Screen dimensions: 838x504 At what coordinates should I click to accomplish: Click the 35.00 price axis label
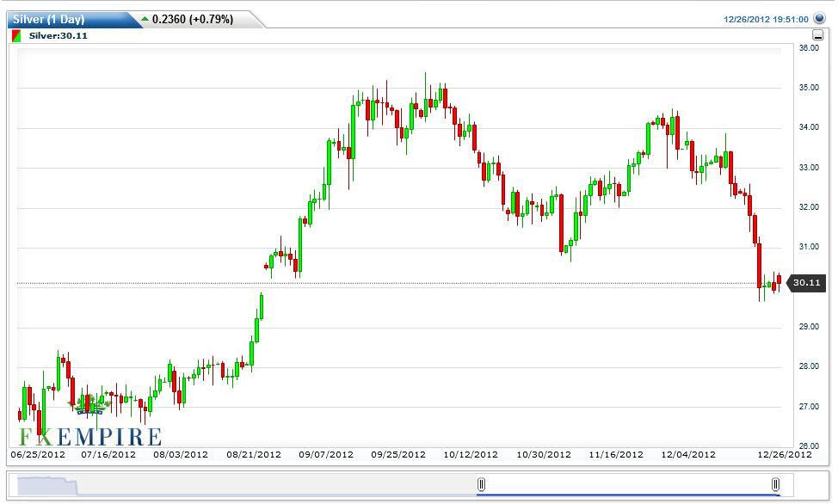tap(808, 88)
